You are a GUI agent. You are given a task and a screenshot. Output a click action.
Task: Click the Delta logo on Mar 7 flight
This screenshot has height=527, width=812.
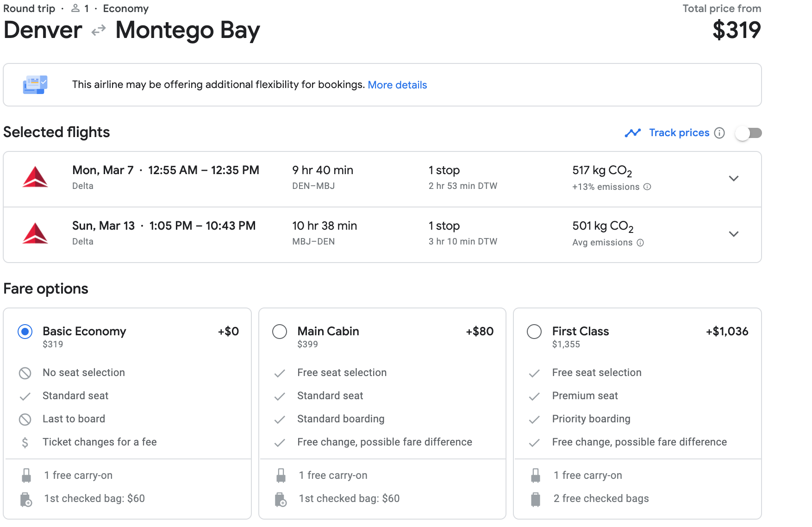(x=35, y=178)
